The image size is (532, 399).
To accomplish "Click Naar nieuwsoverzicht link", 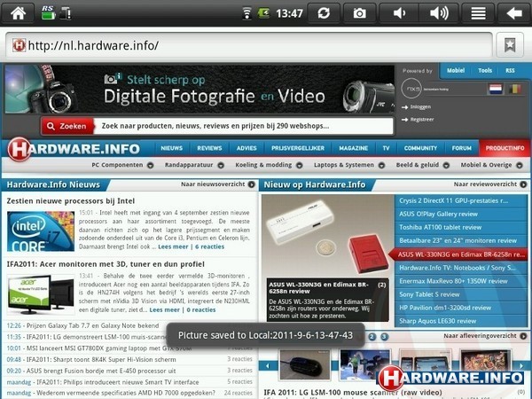I will [217, 184].
